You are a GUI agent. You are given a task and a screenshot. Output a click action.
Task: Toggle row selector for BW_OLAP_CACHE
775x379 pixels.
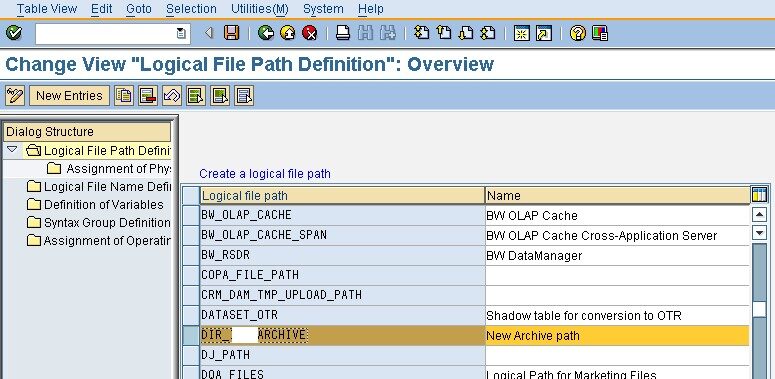[x=190, y=215]
